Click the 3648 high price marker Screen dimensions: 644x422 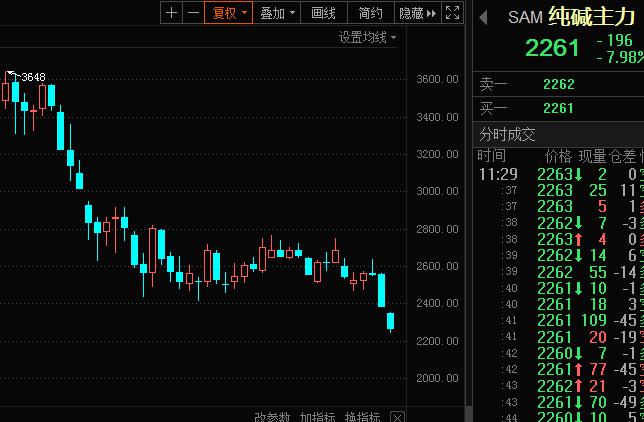(33, 77)
